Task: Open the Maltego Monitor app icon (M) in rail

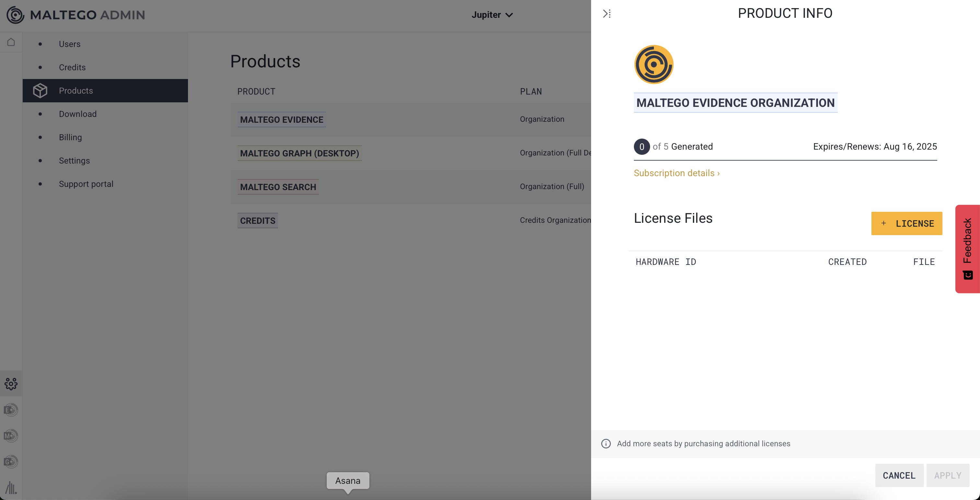Action: click(11, 436)
